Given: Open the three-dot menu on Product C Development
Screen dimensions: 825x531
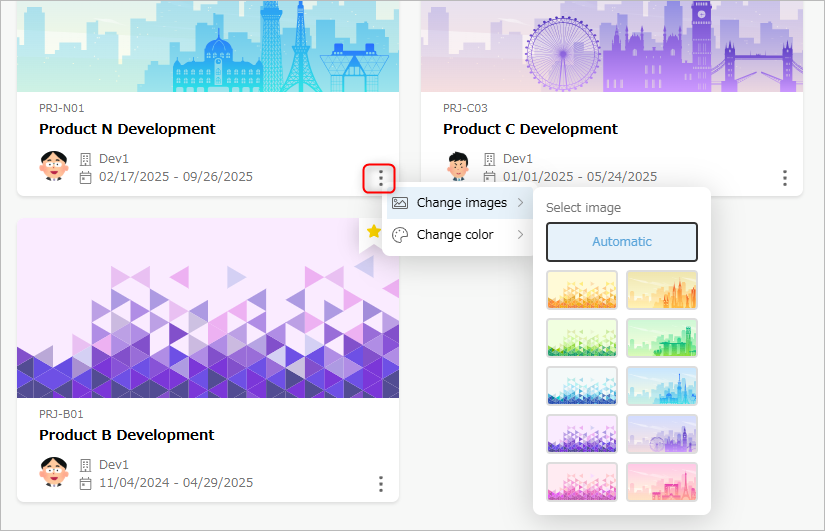Looking at the screenshot, I should [x=784, y=178].
